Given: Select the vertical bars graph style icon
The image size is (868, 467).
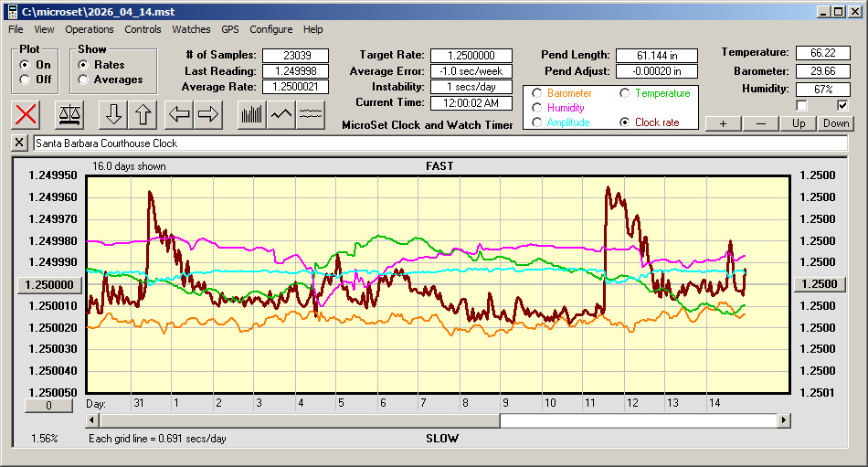Looking at the screenshot, I should click(x=251, y=114).
